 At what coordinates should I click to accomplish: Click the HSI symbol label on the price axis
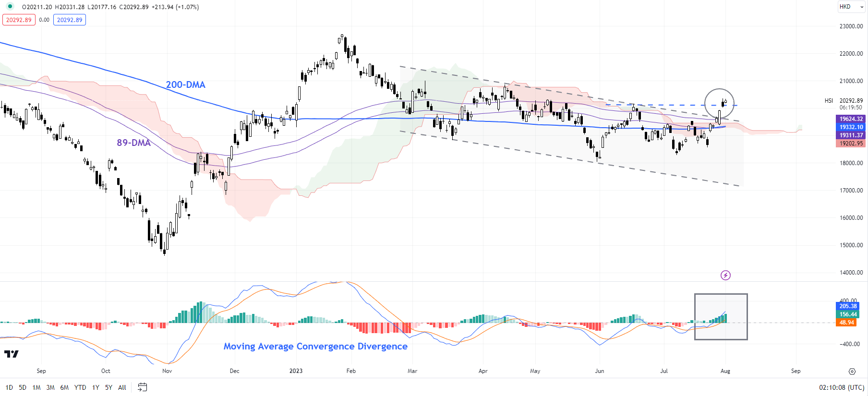[829, 101]
